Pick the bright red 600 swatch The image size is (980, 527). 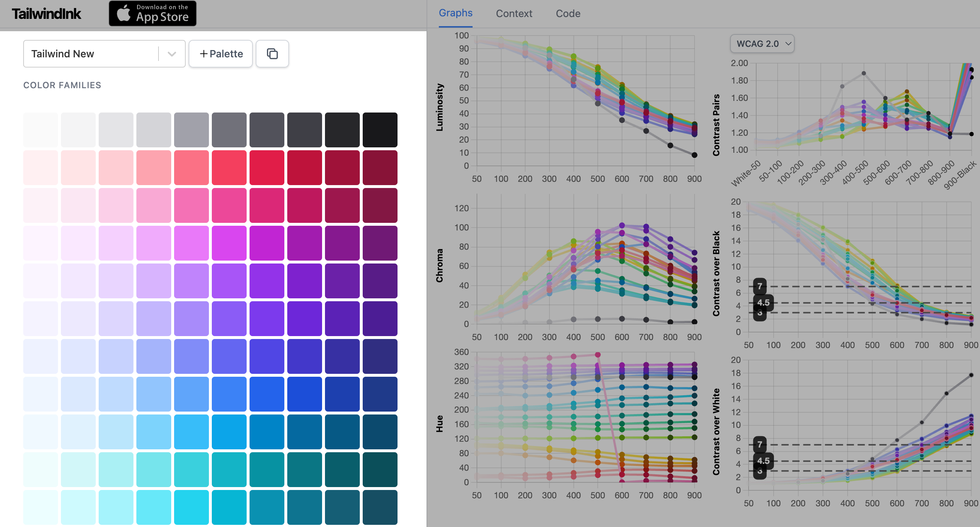[x=267, y=168]
